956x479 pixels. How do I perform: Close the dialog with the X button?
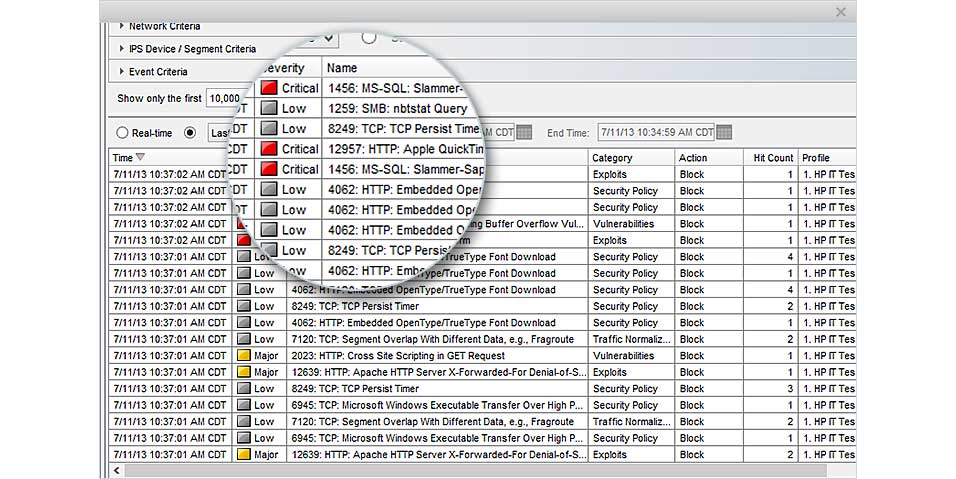pos(840,12)
